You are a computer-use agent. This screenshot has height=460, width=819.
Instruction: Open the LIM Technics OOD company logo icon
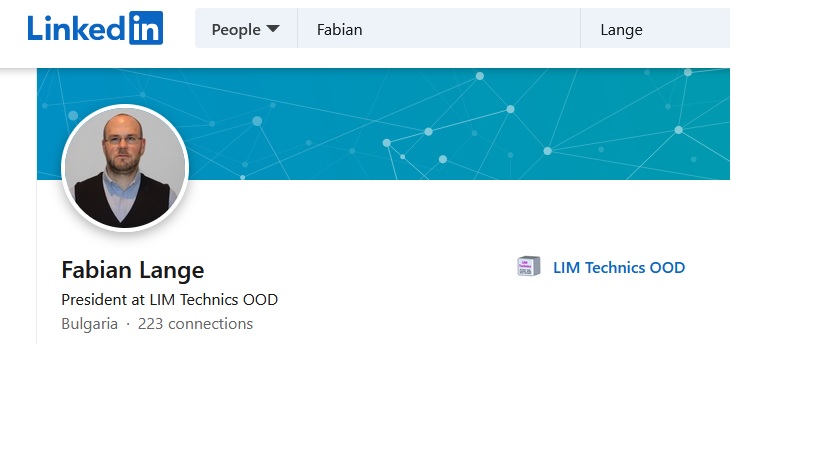click(x=529, y=266)
